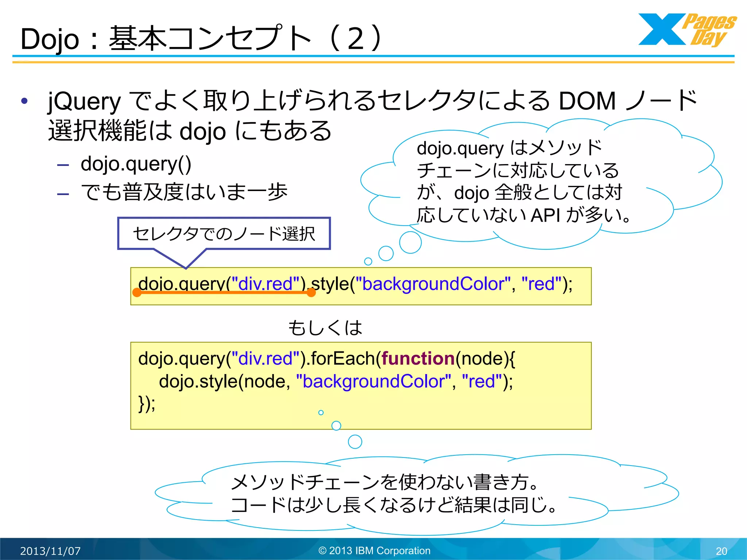Click the footer date '2013/11/07'

click(50, 551)
